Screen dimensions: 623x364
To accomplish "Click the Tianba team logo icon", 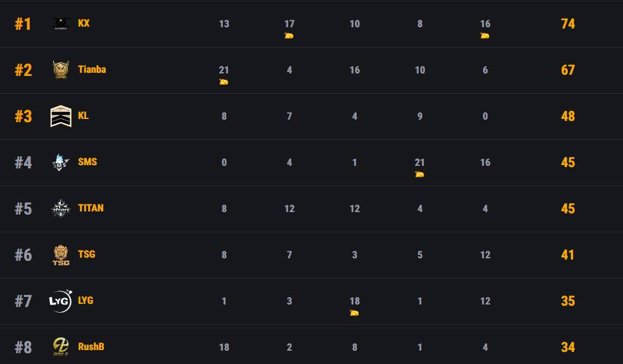I will click(x=61, y=70).
